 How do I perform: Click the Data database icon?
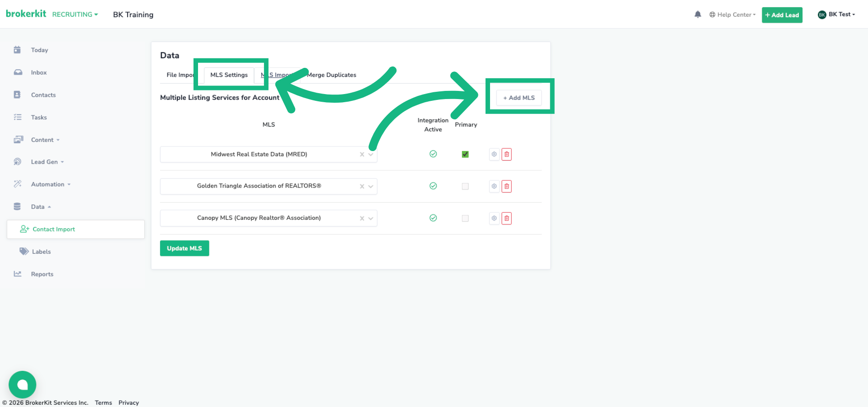click(17, 206)
